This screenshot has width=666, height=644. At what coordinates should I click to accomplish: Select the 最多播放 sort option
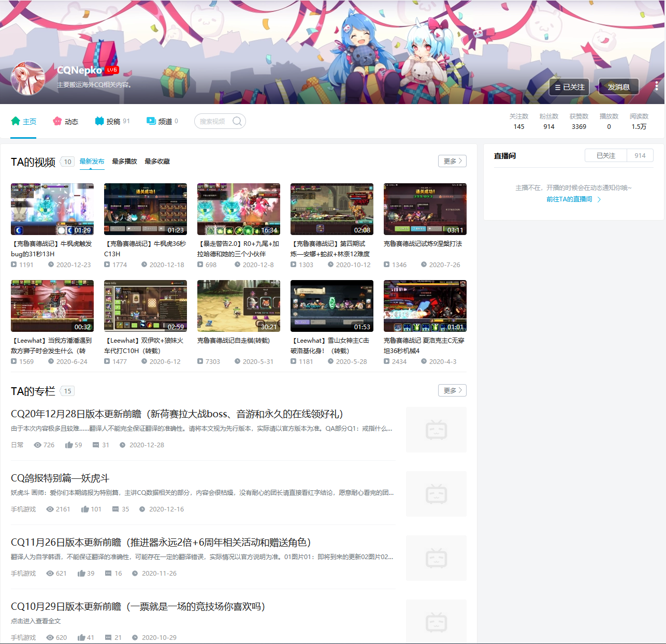tap(124, 162)
